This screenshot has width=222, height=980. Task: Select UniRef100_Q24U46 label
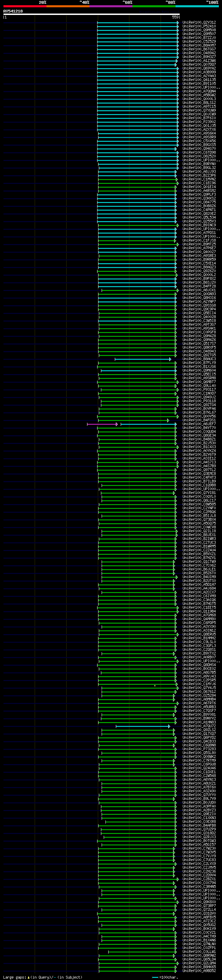pyautogui.click(x=199, y=768)
